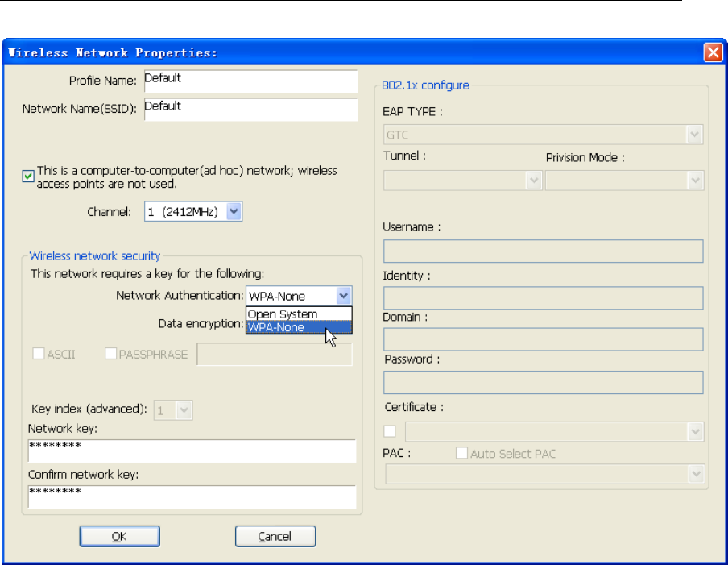Click the Profile Name input field
This screenshot has width=728, height=565.
[x=250, y=81]
